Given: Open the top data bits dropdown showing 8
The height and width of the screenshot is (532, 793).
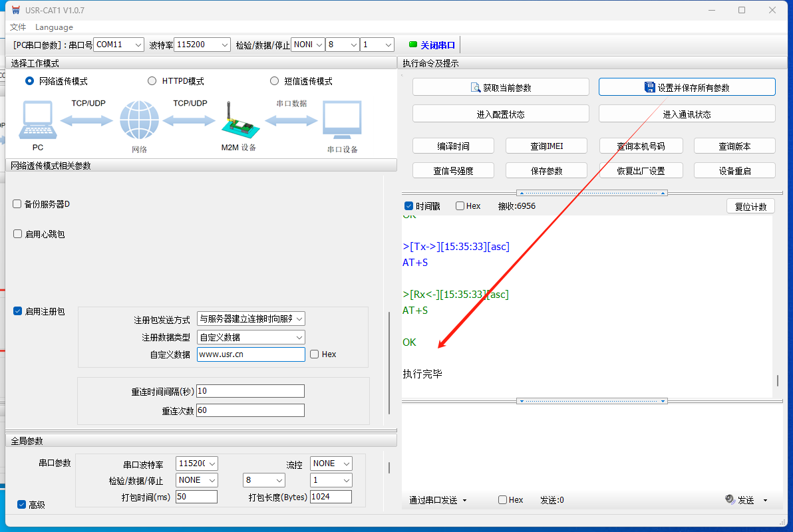Looking at the screenshot, I should click(343, 45).
